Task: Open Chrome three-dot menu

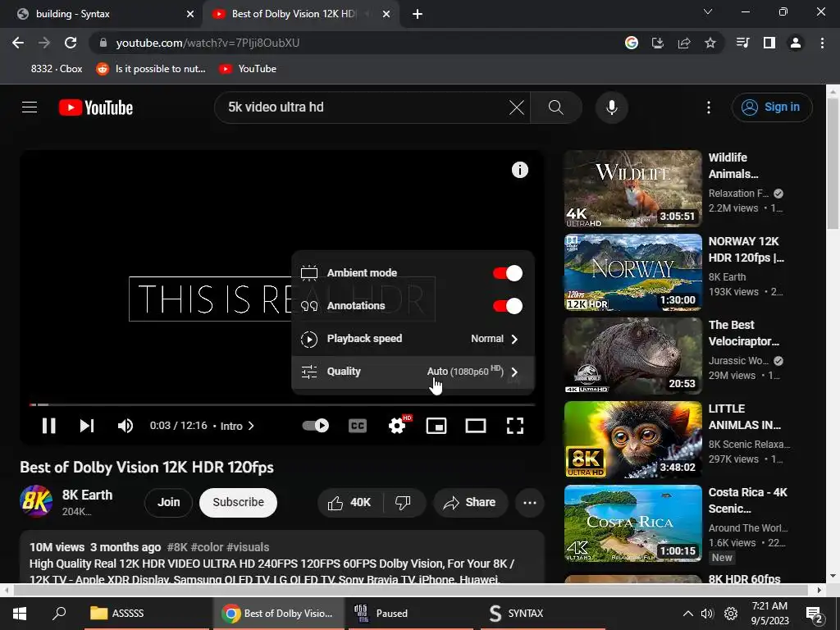Action: pos(822,43)
